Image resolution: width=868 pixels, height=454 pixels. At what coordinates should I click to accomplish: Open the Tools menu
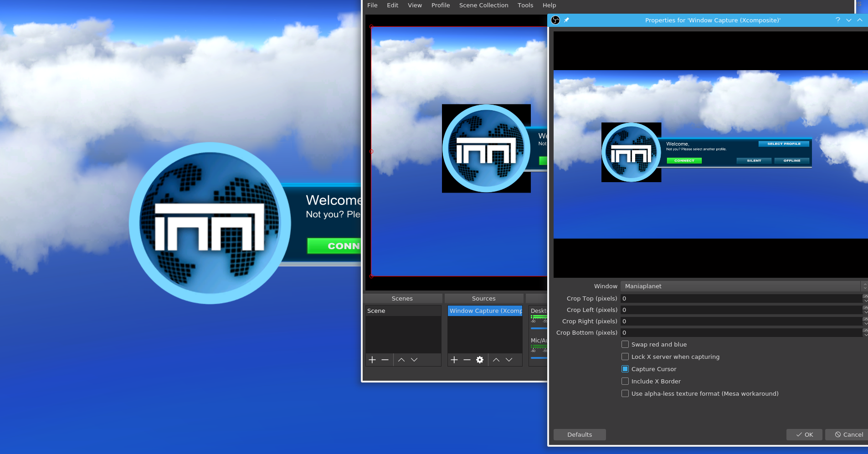[x=525, y=5]
